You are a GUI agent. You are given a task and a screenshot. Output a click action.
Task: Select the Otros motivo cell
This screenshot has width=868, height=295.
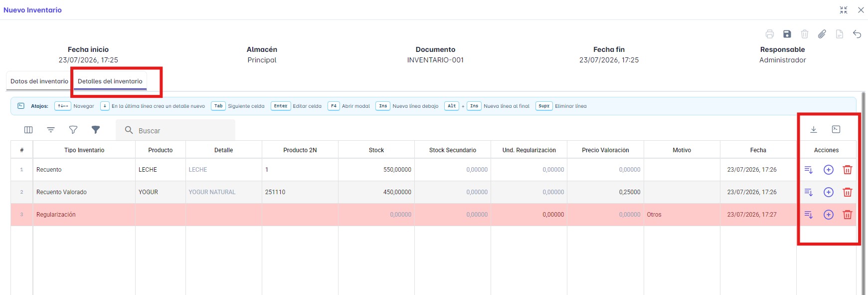coord(682,215)
